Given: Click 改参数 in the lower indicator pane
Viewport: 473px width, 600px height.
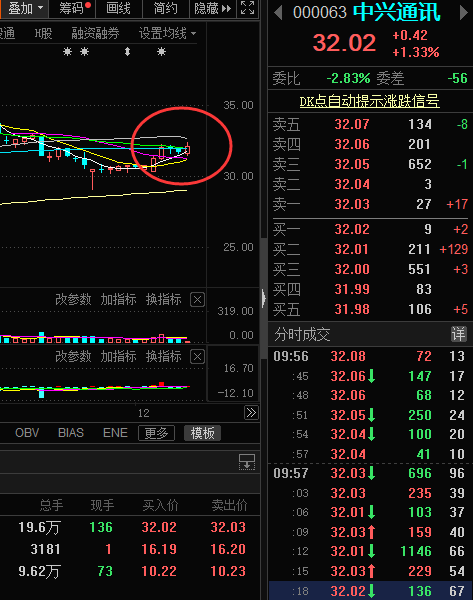Looking at the screenshot, I should 73,356.
